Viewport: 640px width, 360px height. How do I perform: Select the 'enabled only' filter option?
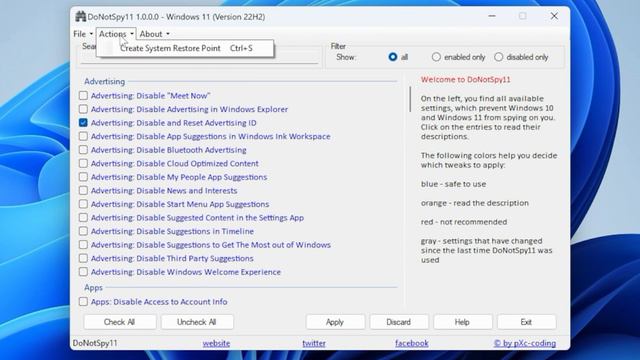tap(436, 57)
